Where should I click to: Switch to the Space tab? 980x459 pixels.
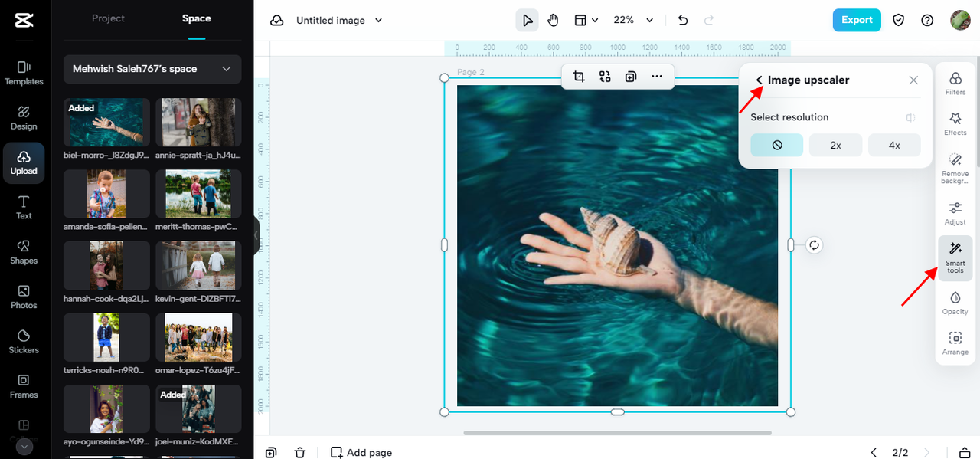click(197, 18)
